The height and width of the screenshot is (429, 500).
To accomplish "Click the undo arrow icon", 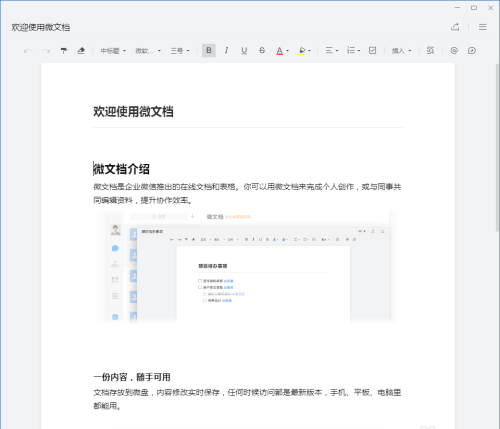I will click(x=28, y=51).
